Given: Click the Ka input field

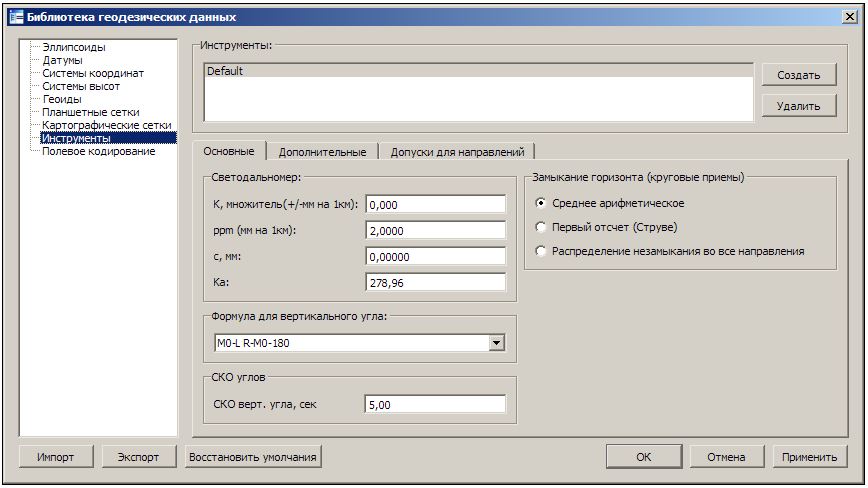Looking at the screenshot, I should 436,282.
